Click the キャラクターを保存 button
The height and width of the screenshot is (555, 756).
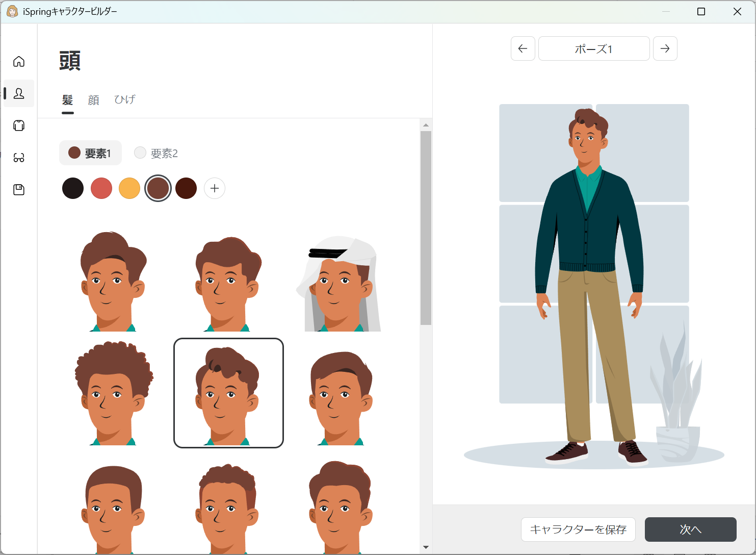click(x=578, y=529)
